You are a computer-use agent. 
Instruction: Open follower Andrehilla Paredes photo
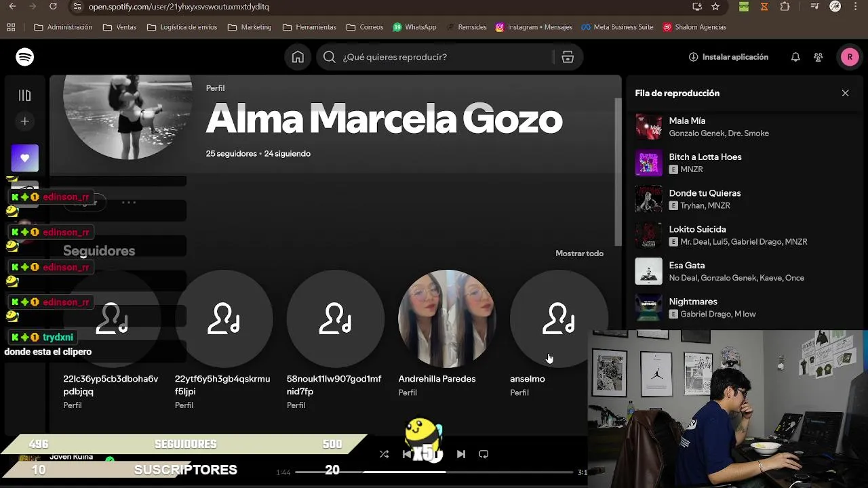pos(447,319)
